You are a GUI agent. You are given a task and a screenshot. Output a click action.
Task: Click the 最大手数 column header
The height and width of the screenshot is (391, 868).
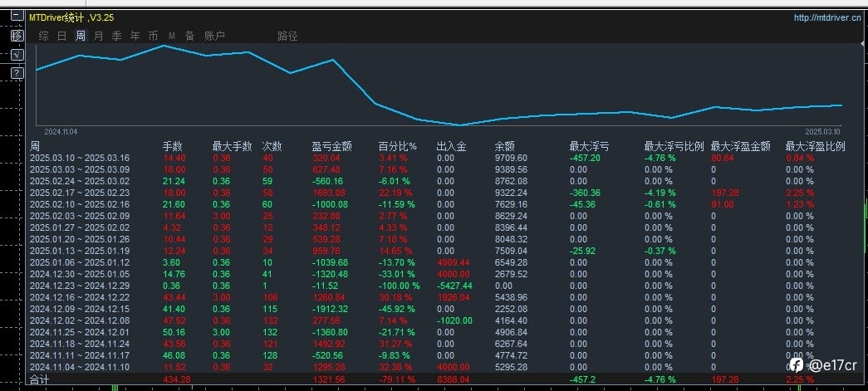pos(232,147)
